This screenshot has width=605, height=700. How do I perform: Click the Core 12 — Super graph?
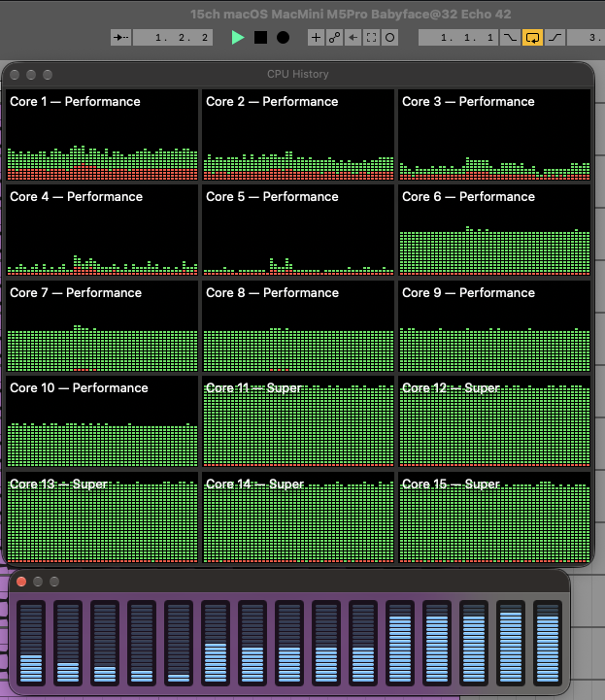(x=494, y=421)
